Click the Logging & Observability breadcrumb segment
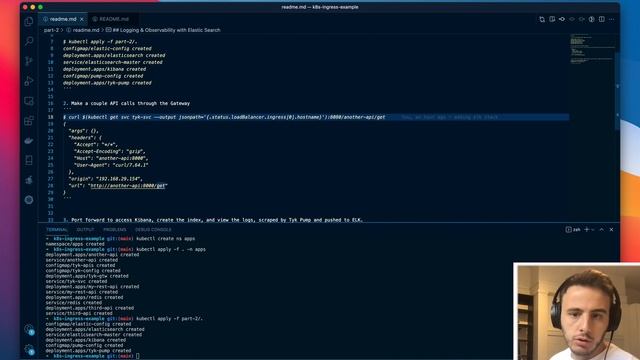This screenshot has width=640, height=360. coord(163,30)
